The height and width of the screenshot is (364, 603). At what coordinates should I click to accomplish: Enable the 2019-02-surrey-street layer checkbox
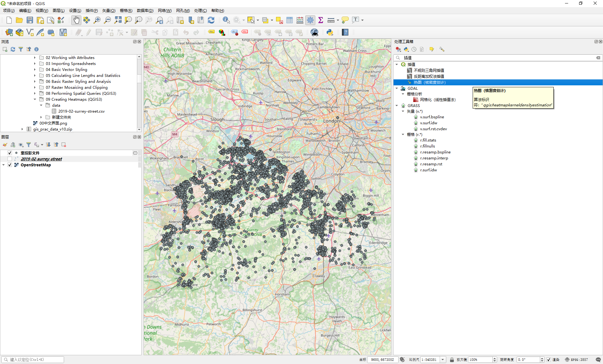click(x=10, y=159)
